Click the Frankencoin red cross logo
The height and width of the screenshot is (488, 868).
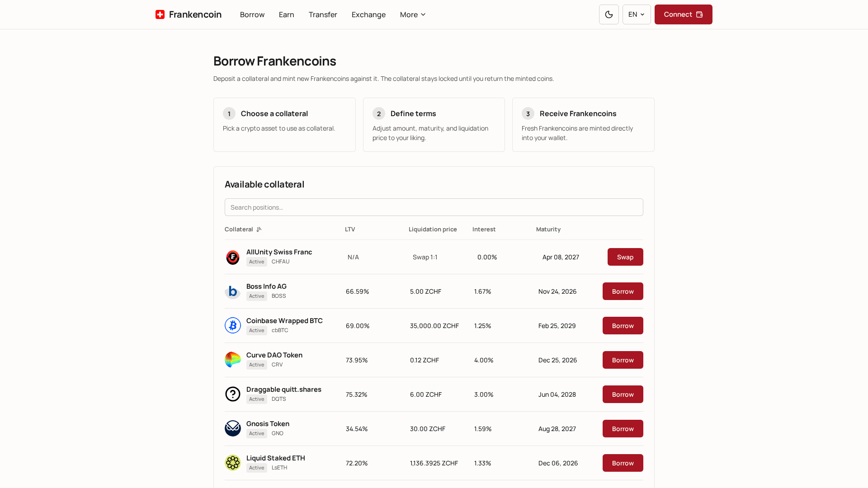coord(160,14)
